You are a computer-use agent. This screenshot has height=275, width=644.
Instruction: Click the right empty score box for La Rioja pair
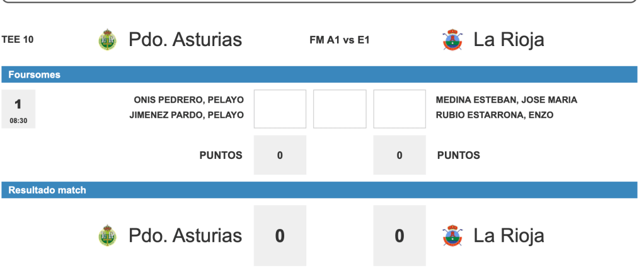click(x=400, y=108)
